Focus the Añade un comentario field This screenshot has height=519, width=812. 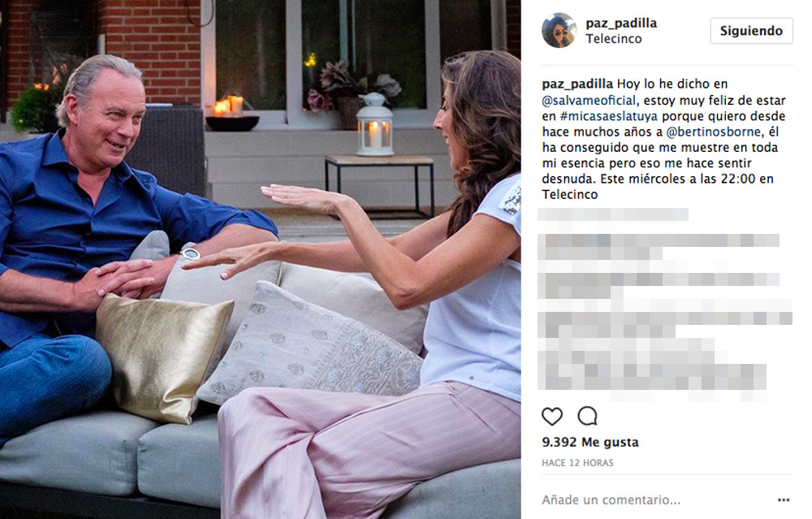point(611,500)
